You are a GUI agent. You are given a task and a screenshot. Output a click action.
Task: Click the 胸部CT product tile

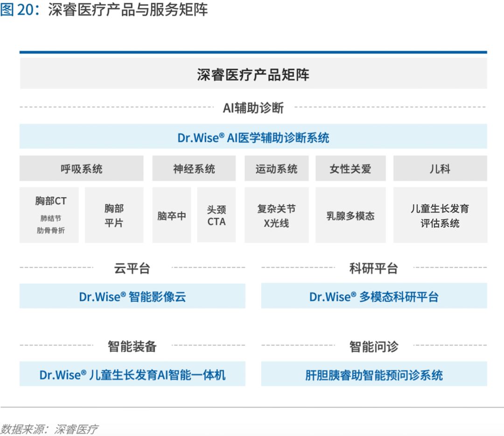click(x=49, y=215)
